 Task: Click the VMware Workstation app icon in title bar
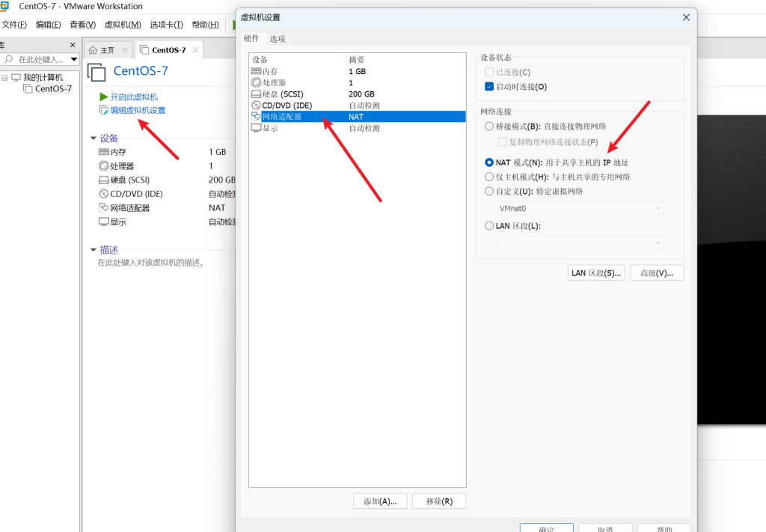click(4, 6)
